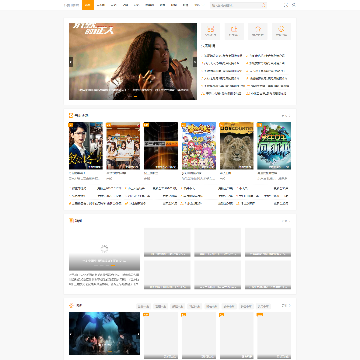
Task: Select the last filter tag in the bottom section header
Action: pos(263,306)
